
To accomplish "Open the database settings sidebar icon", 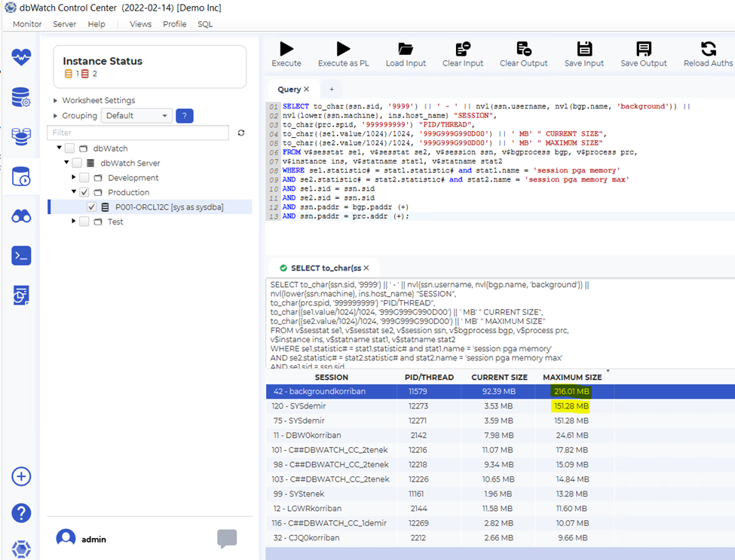I will [x=21, y=97].
